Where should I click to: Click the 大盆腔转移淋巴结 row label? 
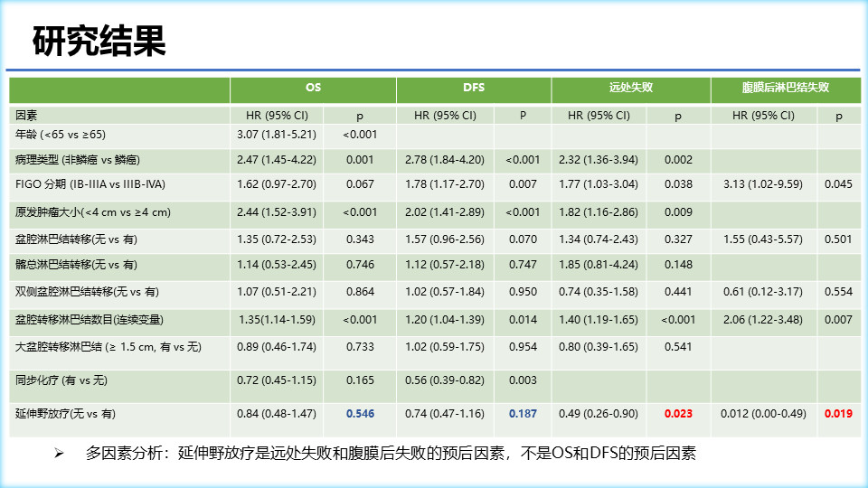(x=108, y=347)
